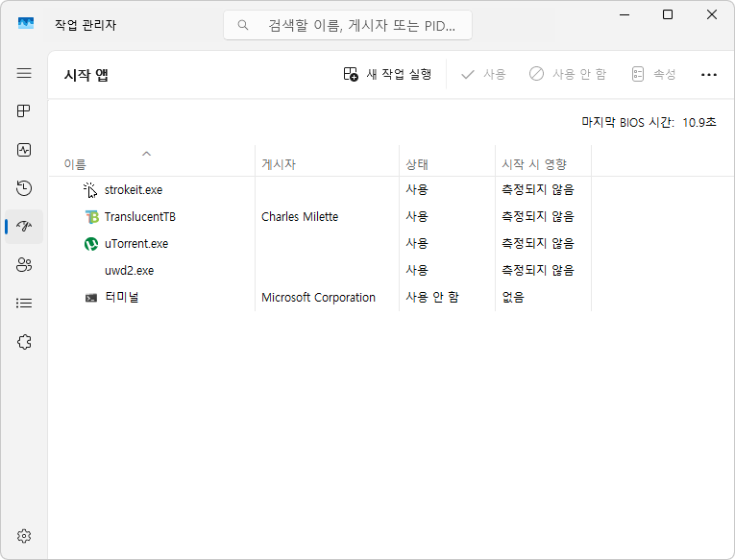Open the hamburger navigation menu

pos(24,73)
